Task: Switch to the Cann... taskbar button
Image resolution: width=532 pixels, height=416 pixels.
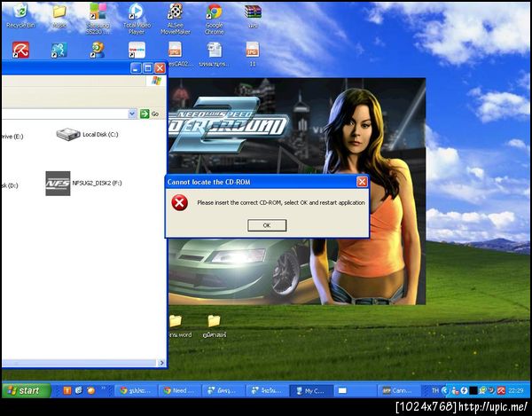Action: click(x=399, y=390)
